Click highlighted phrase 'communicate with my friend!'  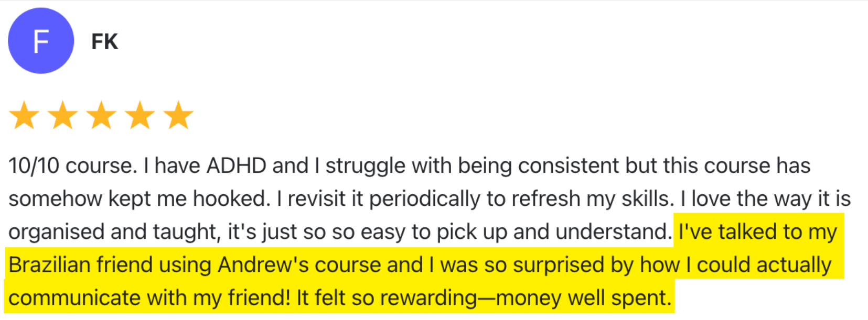click(149, 298)
